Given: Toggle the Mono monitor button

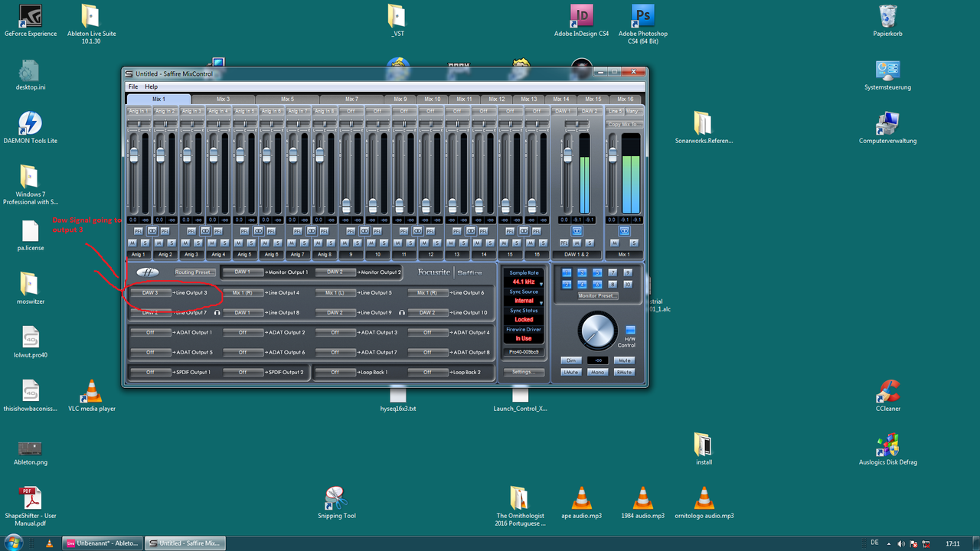Looking at the screenshot, I should pyautogui.click(x=597, y=372).
